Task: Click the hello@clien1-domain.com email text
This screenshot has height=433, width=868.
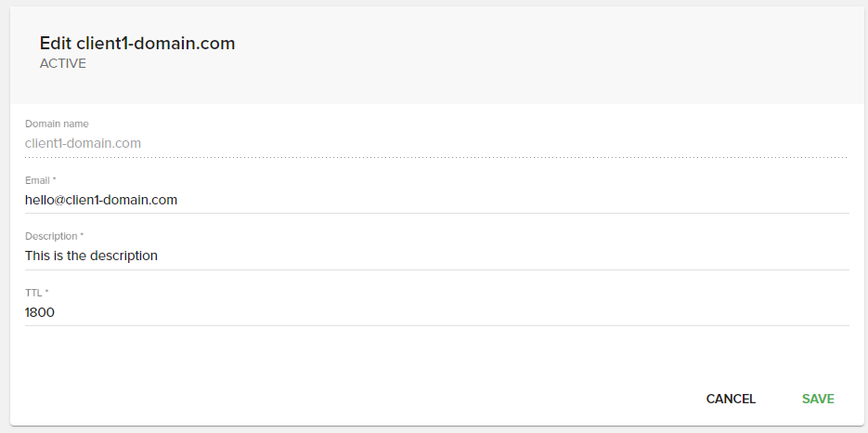Action: pos(101,200)
